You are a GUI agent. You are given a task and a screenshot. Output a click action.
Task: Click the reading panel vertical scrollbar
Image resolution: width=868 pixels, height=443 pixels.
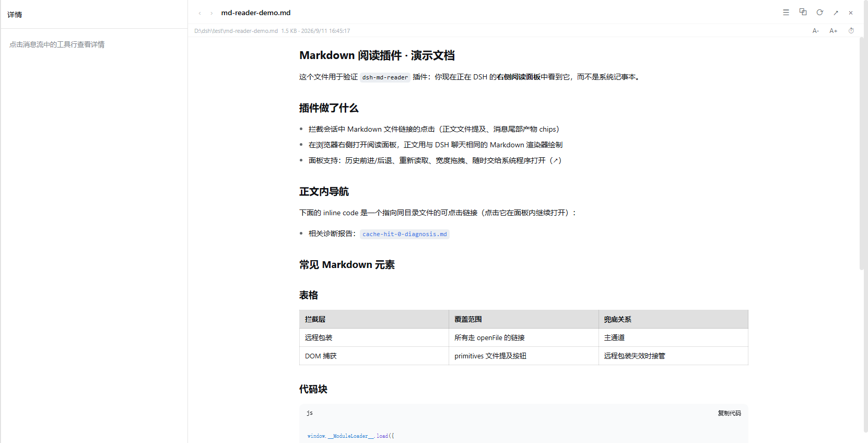(x=862, y=154)
